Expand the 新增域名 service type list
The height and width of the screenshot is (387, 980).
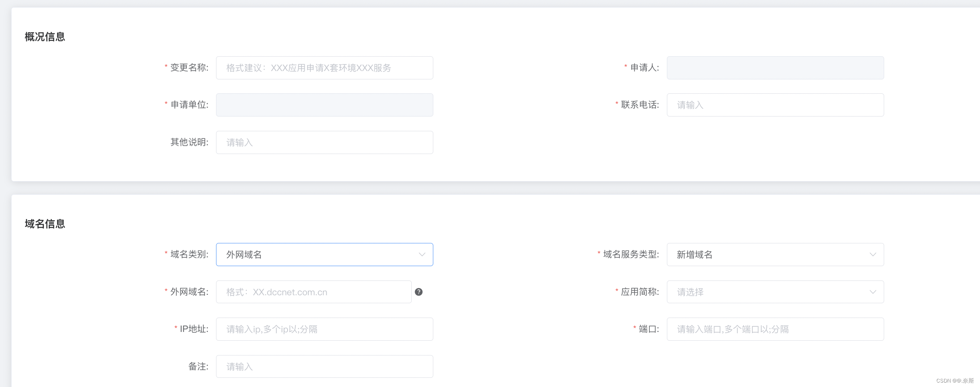click(873, 254)
